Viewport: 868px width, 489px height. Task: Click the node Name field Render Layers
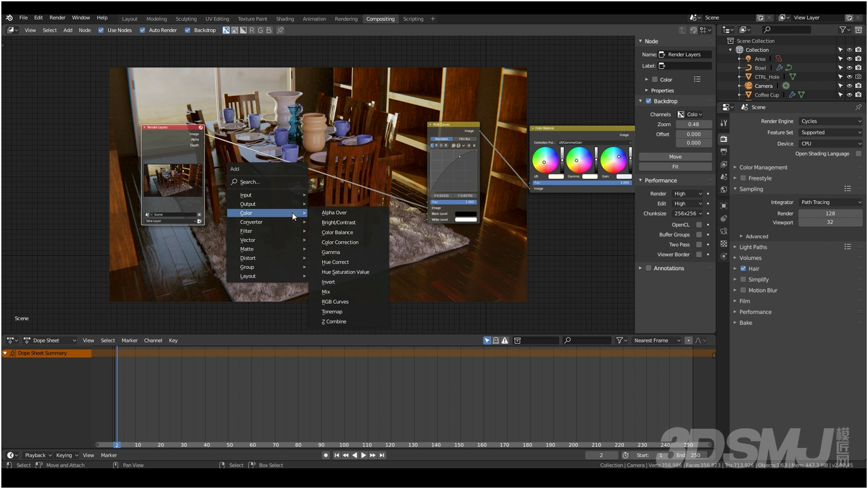(x=685, y=54)
